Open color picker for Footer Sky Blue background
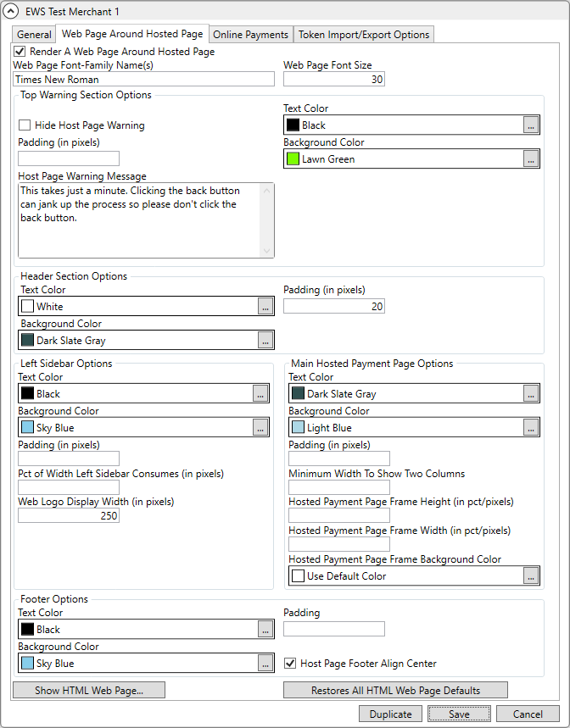The width and height of the screenshot is (570, 728). click(x=265, y=663)
